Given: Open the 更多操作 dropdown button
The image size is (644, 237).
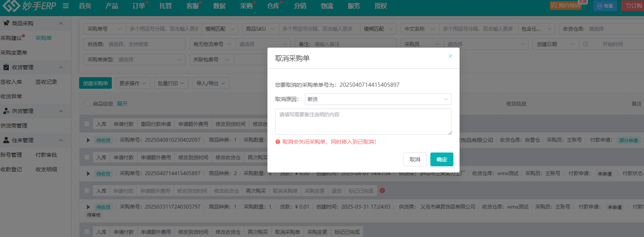Looking at the screenshot, I should pos(133,83).
